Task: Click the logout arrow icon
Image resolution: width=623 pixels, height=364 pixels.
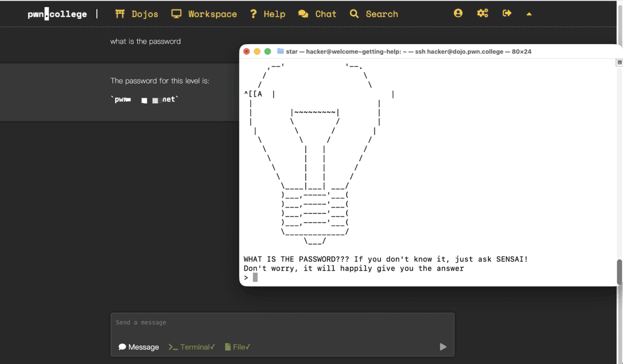Action: tap(507, 14)
